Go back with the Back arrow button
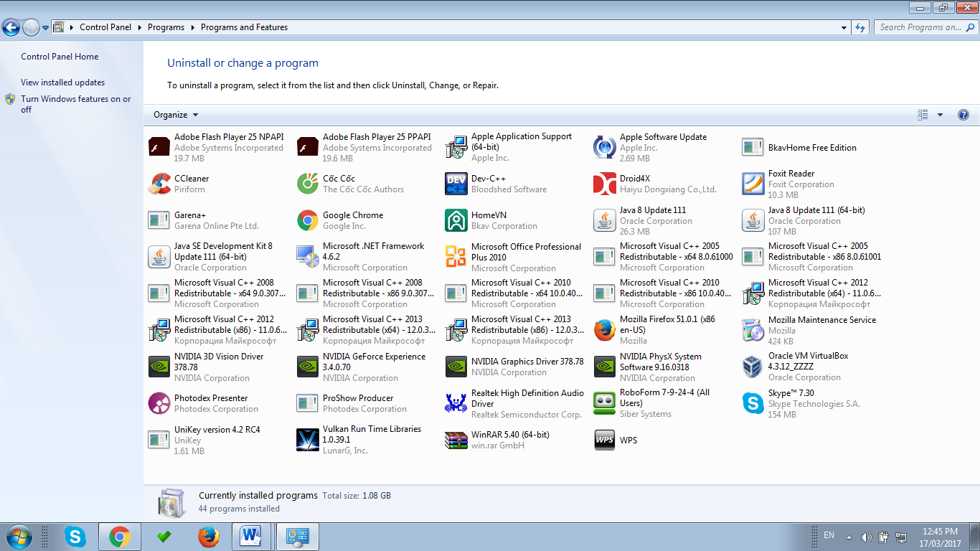 coord(11,28)
